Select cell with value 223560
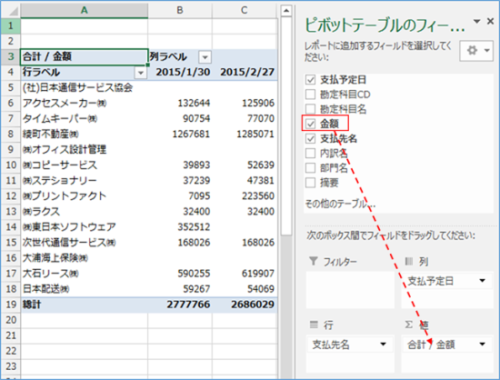The height and width of the screenshot is (380, 500). coord(244,196)
